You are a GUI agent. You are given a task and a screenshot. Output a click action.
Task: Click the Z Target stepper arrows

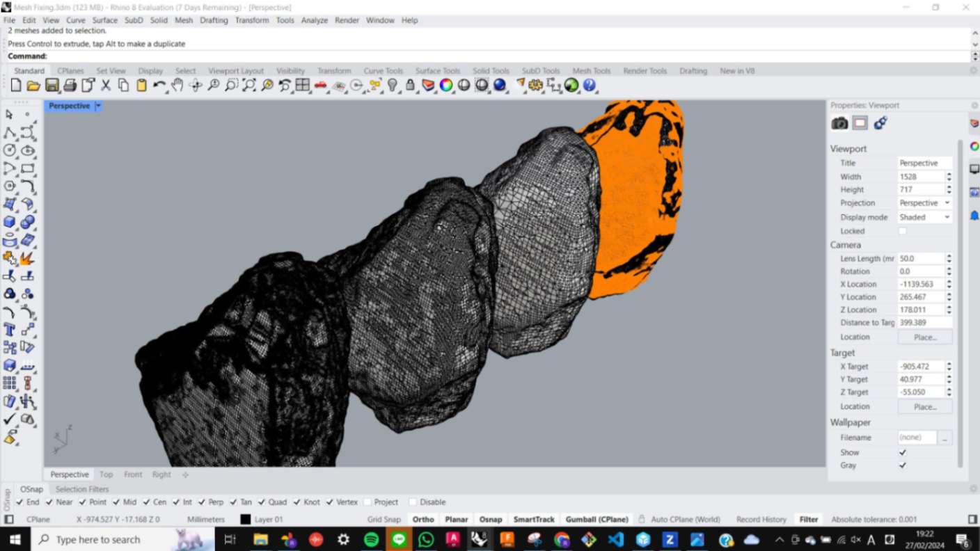(x=949, y=392)
